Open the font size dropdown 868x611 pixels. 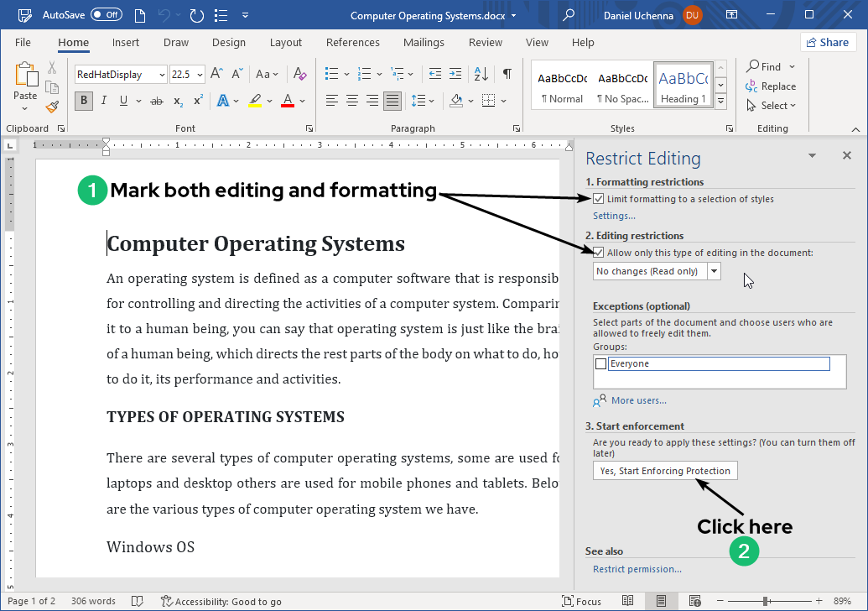[x=200, y=74]
